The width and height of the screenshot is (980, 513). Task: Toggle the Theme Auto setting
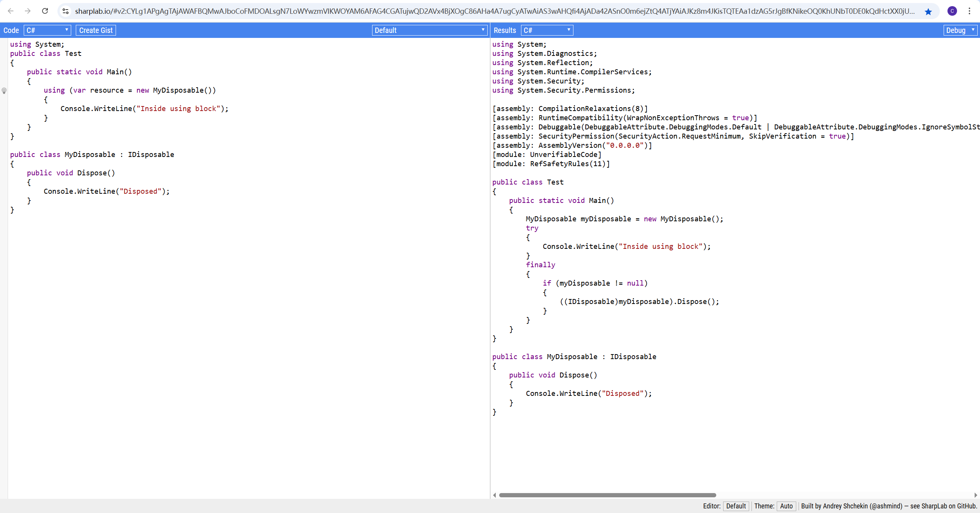[x=786, y=506]
